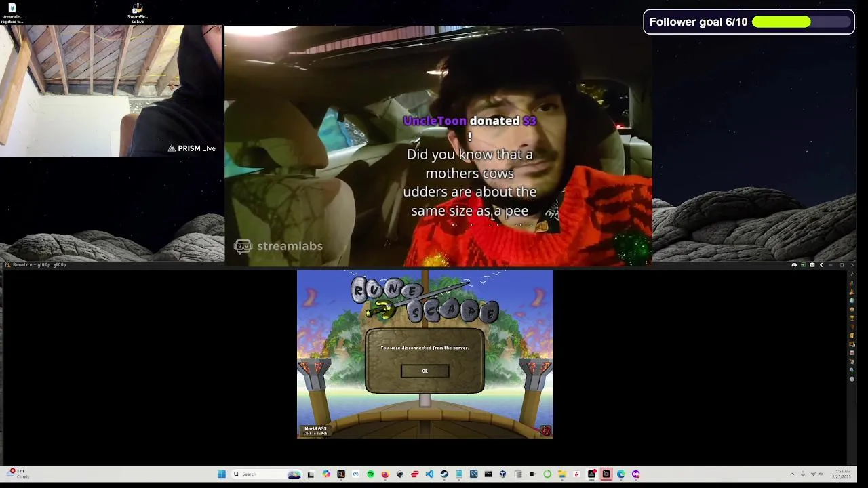Image resolution: width=868 pixels, height=488 pixels.
Task: Open Spotify from the taskbar
Action: point(370,474)
